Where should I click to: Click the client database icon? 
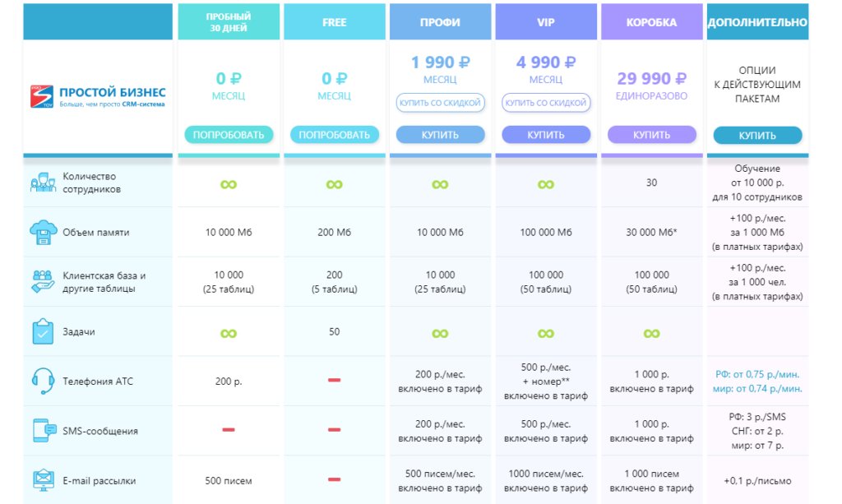click(x=42, y=282)
